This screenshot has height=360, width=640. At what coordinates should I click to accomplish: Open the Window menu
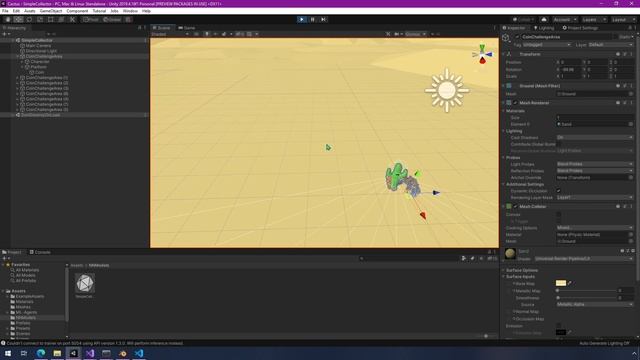coord(130,11)
